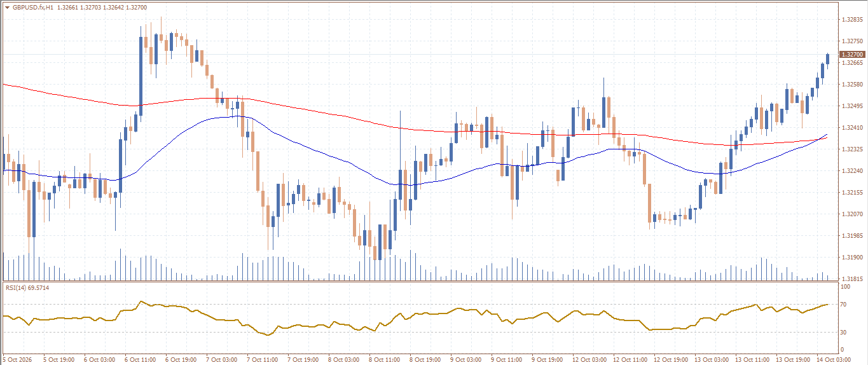Click the RSI(14) 69.5714 indicator label

tap(27, 288)
